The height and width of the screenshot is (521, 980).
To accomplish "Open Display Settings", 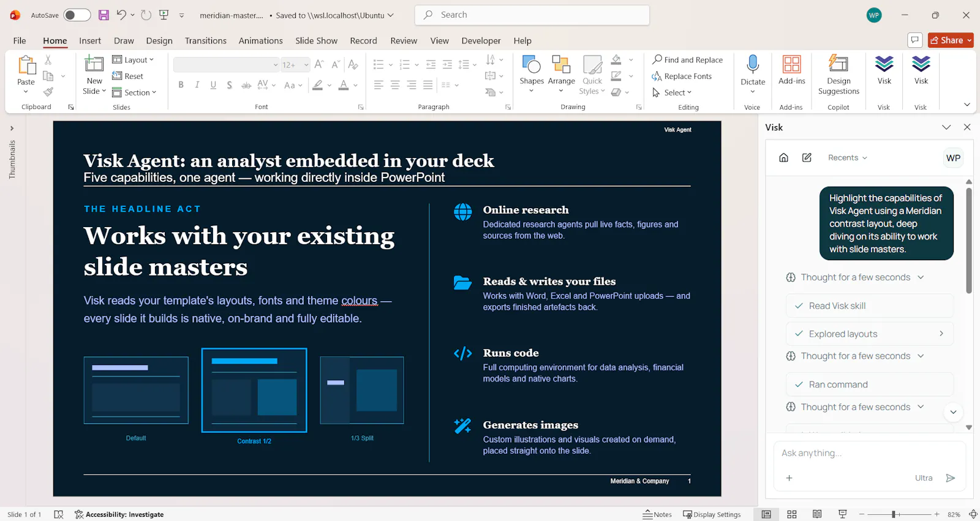I will pyautogui.click(x=712, y=514).
